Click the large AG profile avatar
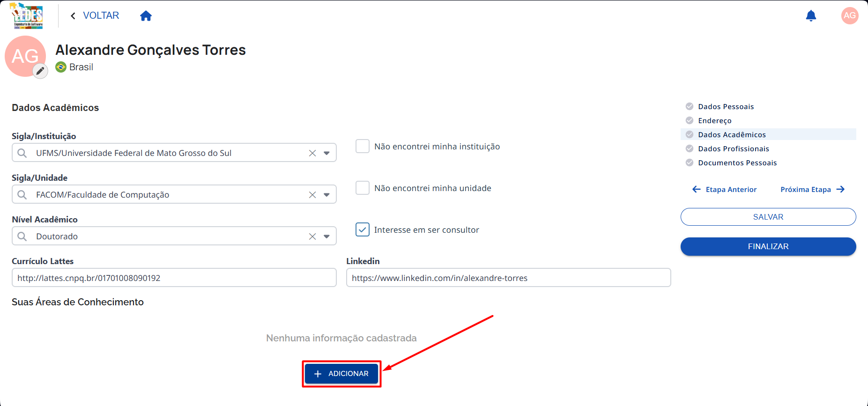Viewport: 868px width, 406px height. (x=25, y=56)
